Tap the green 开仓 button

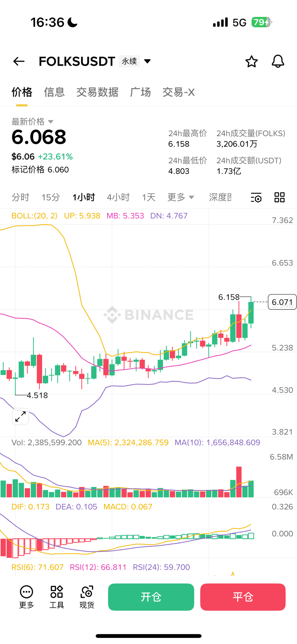(151, 597)
